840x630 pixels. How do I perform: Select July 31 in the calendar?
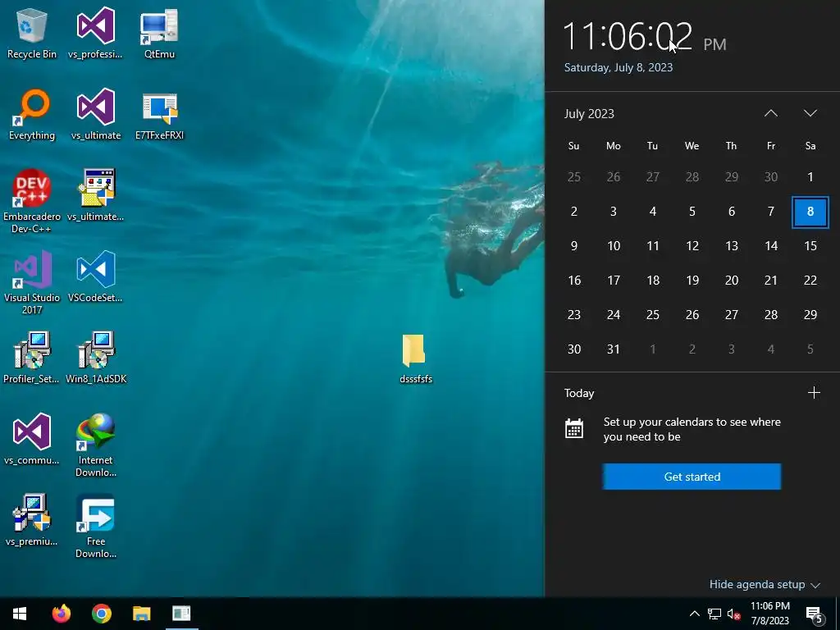coord(614,349)
